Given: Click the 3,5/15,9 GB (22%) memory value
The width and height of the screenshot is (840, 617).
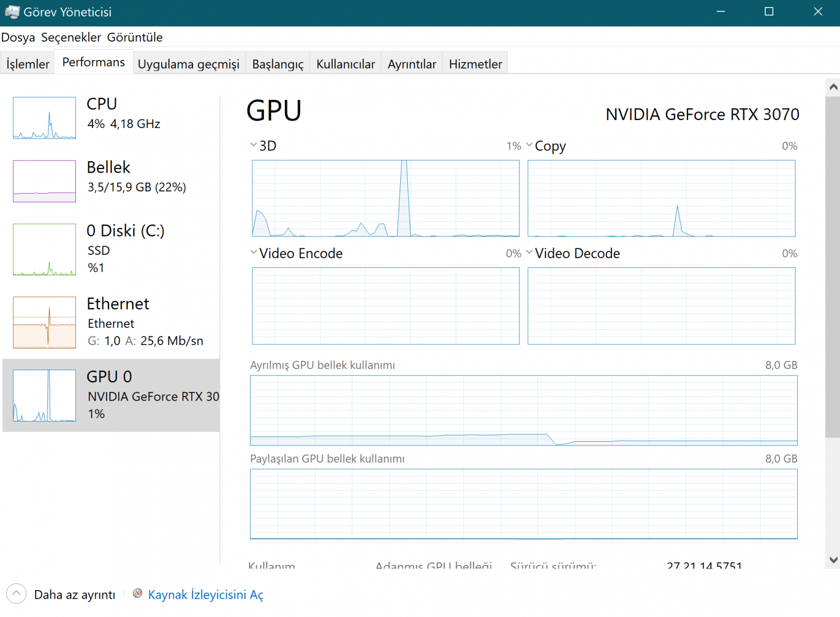Looking at the screenshot, I should pos(137,187).
